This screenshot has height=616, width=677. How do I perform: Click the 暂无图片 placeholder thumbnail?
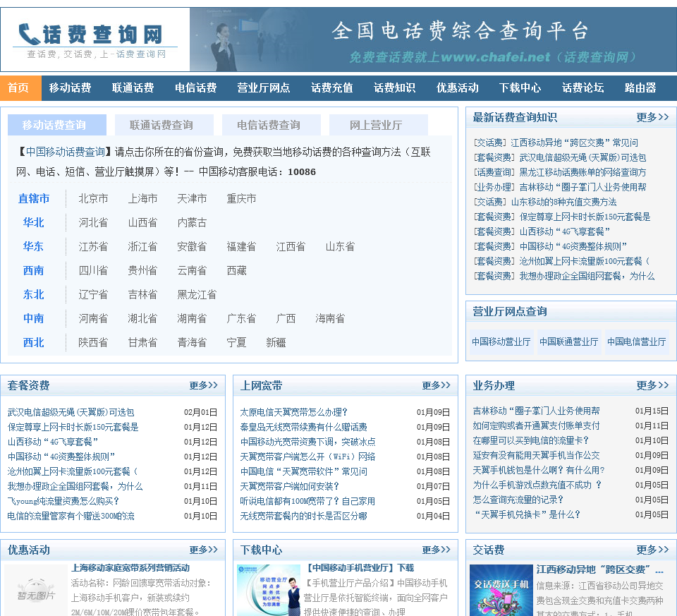36,590
